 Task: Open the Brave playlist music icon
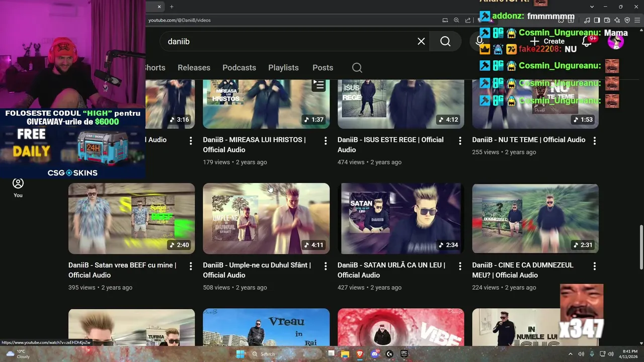(587, 20)
